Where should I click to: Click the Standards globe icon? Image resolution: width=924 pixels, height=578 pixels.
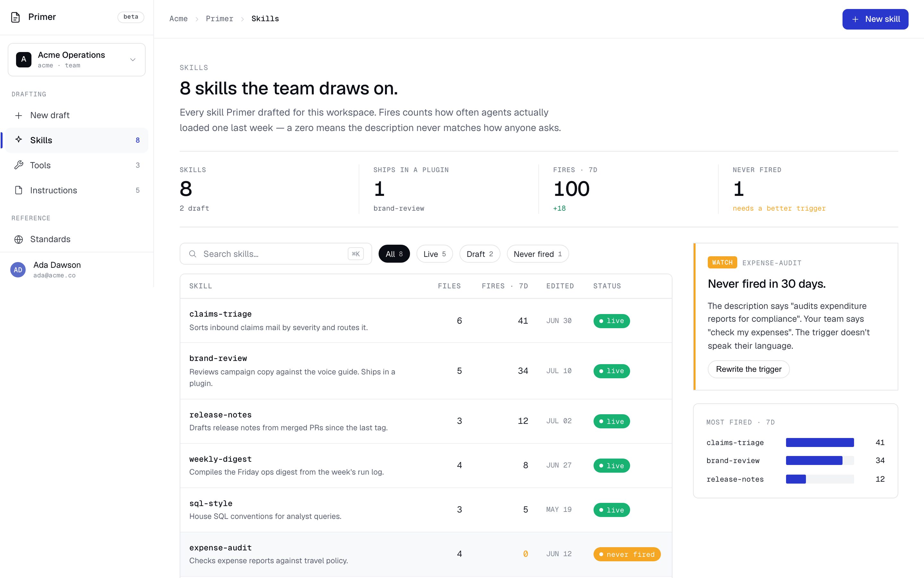(18, 239)
